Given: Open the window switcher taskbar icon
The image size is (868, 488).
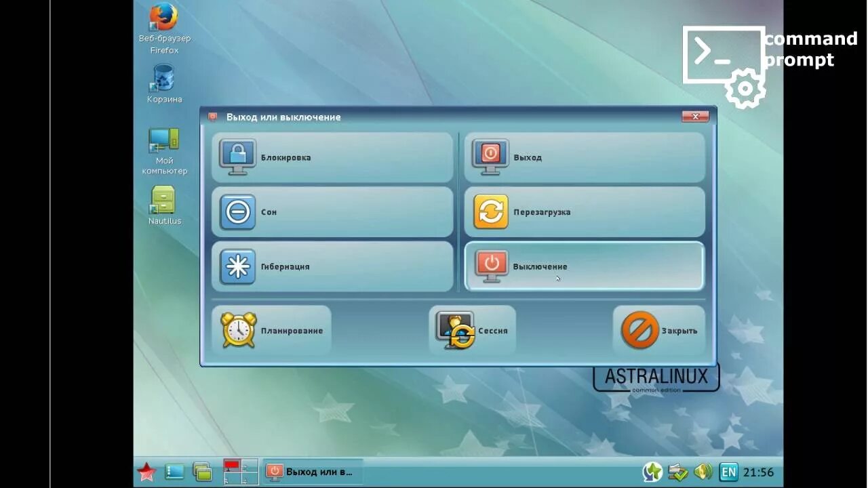Looking at the screenshot, I should click(203, 472).
